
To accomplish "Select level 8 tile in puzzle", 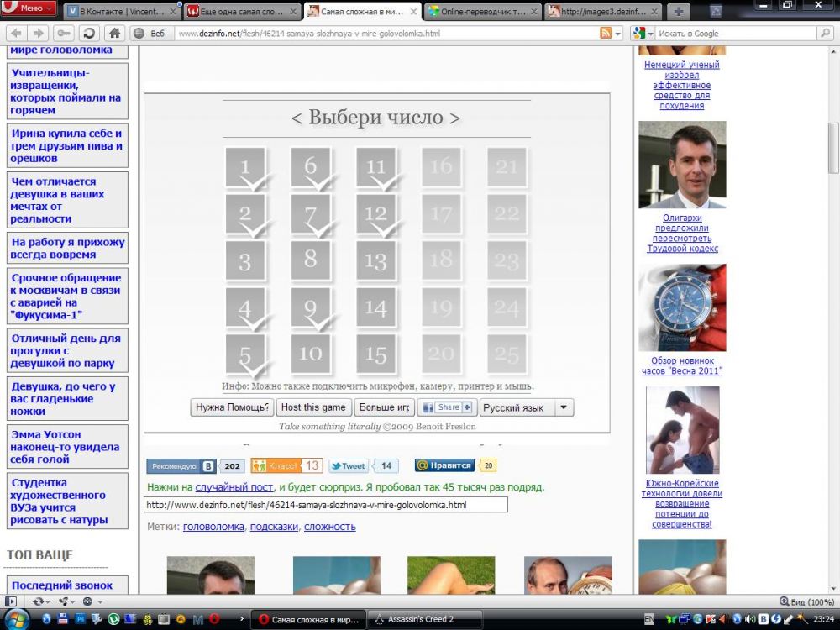I will (x=311, y=259).
